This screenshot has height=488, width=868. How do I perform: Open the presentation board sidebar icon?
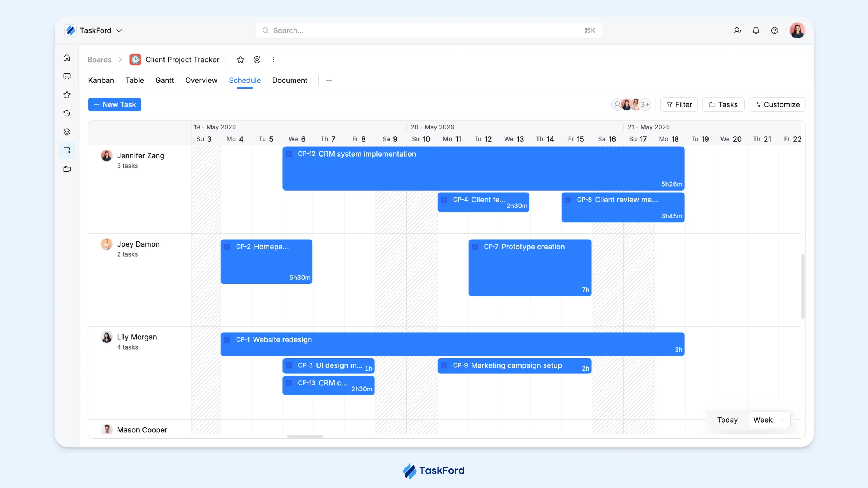[67, 76]
